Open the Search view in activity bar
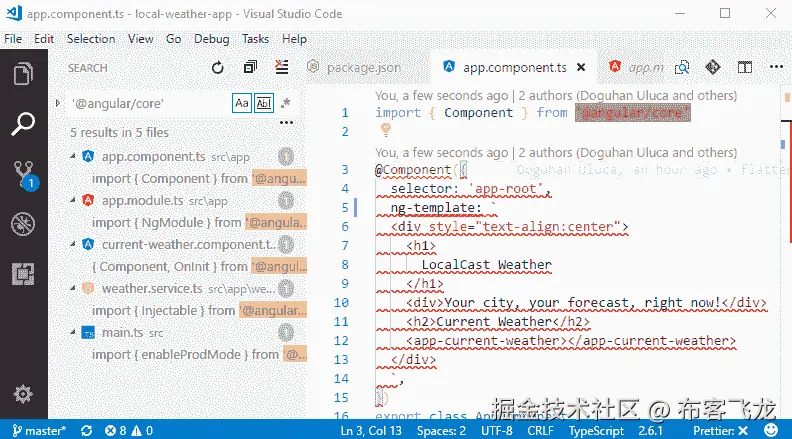Viewport: 792px width, 439px height. [23, 124]
